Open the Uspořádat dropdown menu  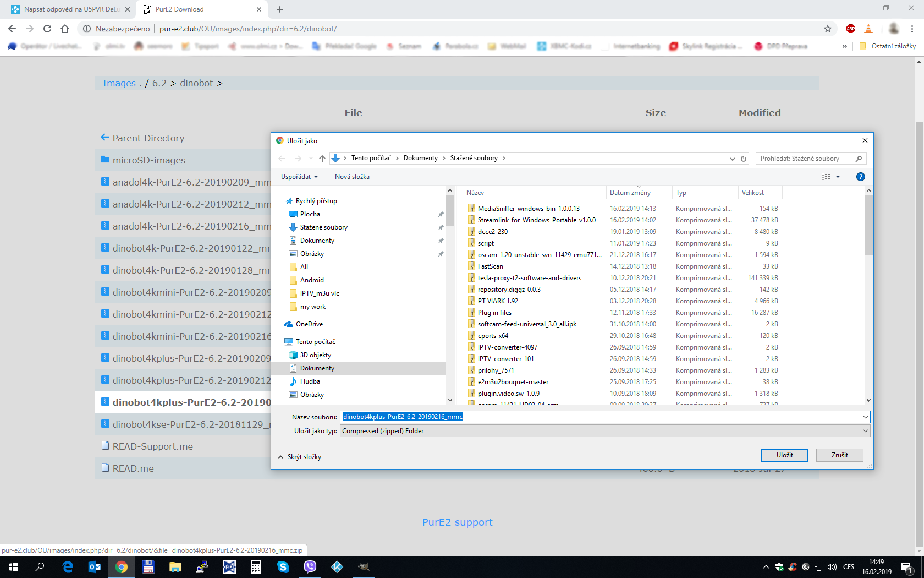(x=299, y=177)
